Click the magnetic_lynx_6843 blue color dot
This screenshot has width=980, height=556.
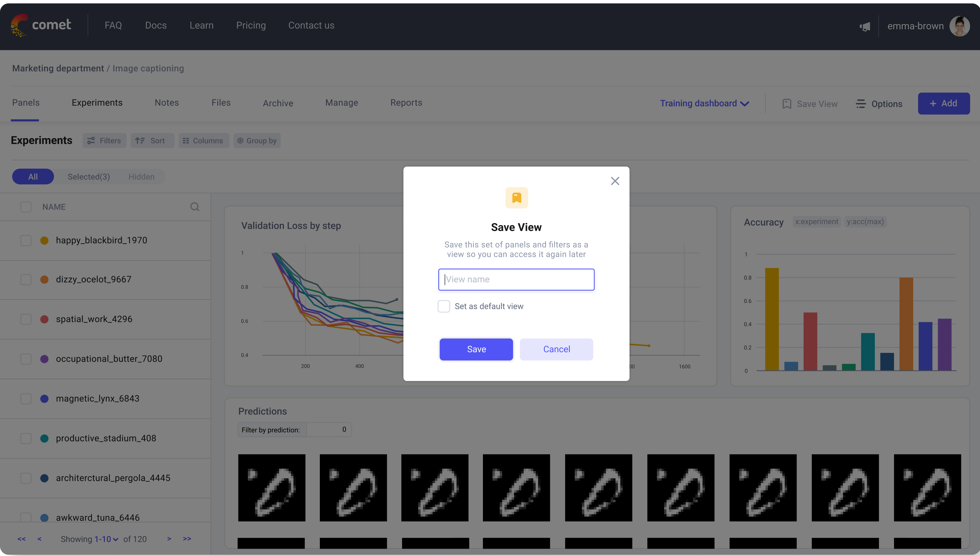coord(44,398)
